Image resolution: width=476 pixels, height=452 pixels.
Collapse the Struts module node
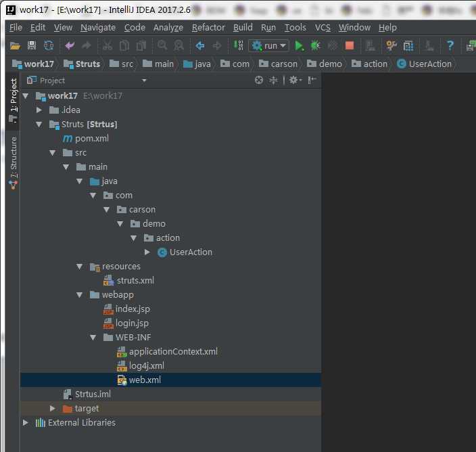point(39,125)
